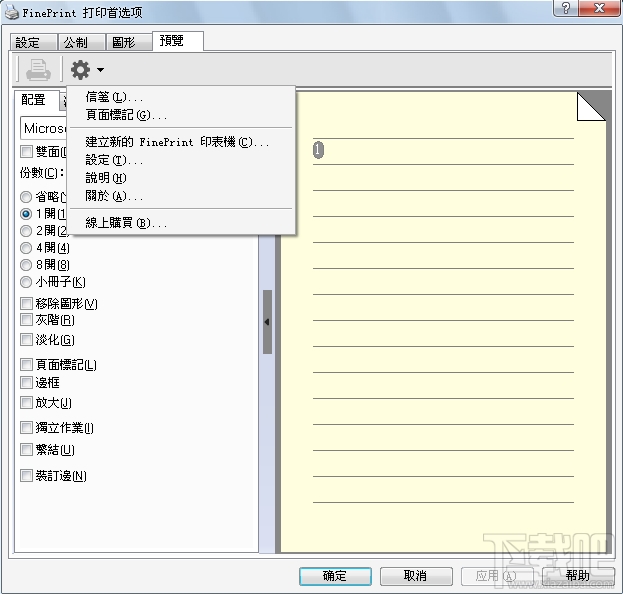Screen dimensions: 623x594
Task: Enable the 灰階(R) checkbox
Action: (26, 320)
